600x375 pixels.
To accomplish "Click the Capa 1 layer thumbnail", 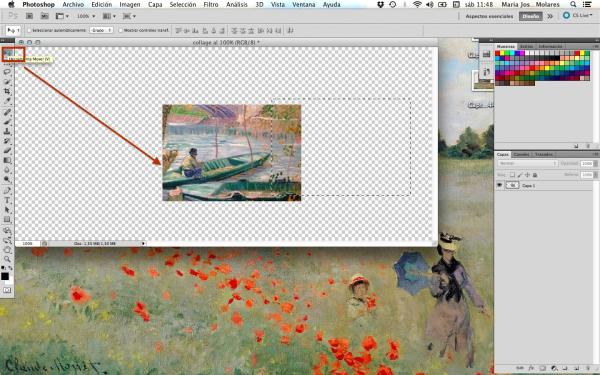I will click(512, 185).
